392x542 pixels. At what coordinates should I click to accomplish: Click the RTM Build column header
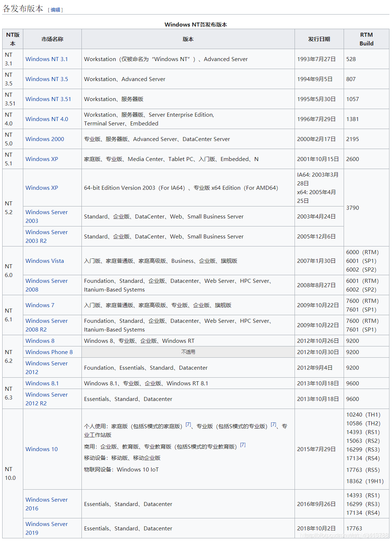point(367,39)
